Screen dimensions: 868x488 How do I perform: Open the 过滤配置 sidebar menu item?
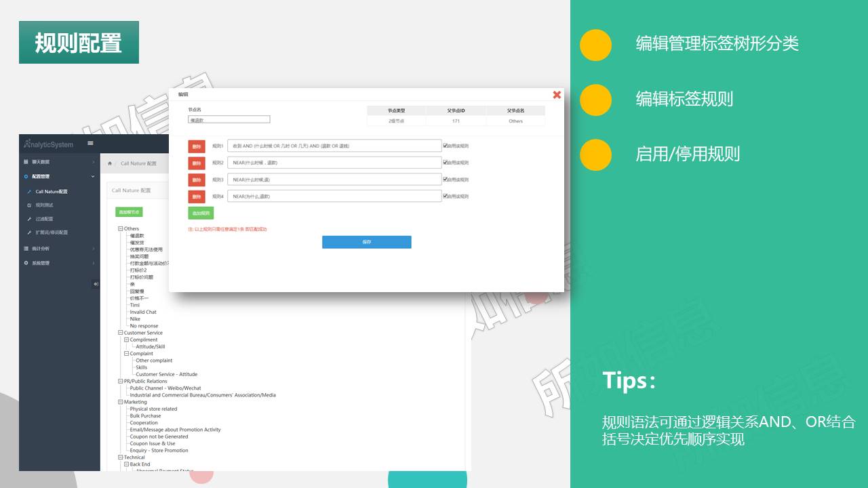(44, 219)
